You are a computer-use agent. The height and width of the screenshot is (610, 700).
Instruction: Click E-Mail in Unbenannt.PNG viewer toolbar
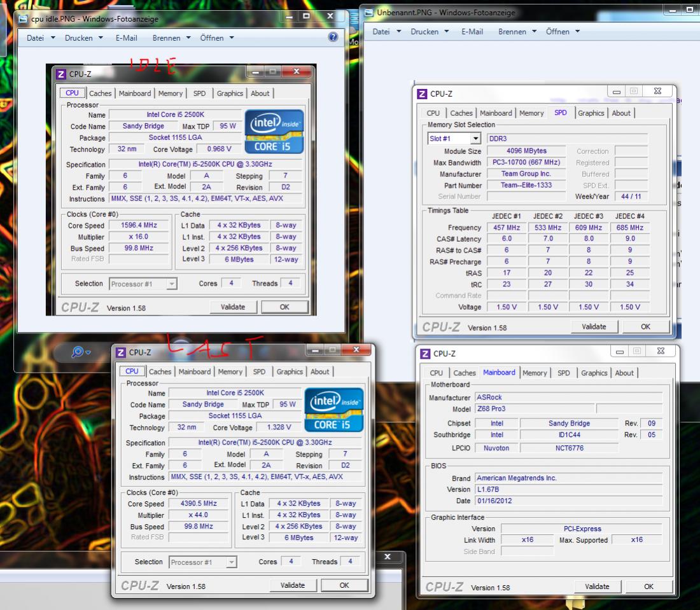(472, 32)
